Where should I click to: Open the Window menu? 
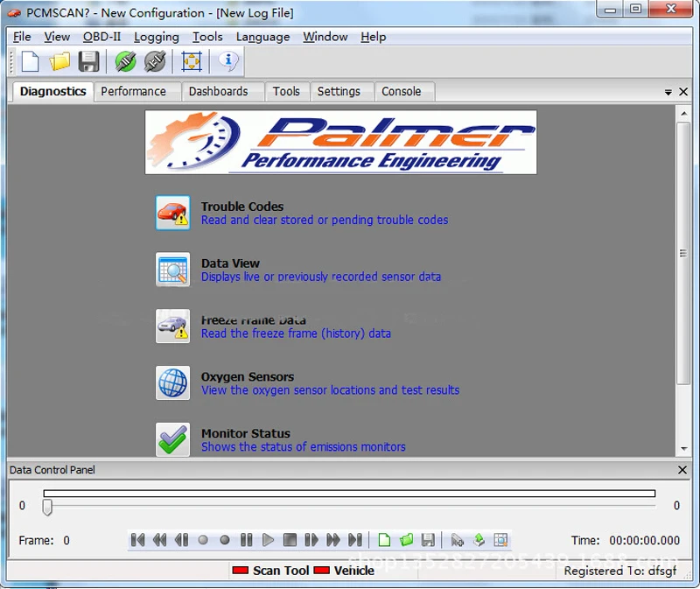(325, 37)
